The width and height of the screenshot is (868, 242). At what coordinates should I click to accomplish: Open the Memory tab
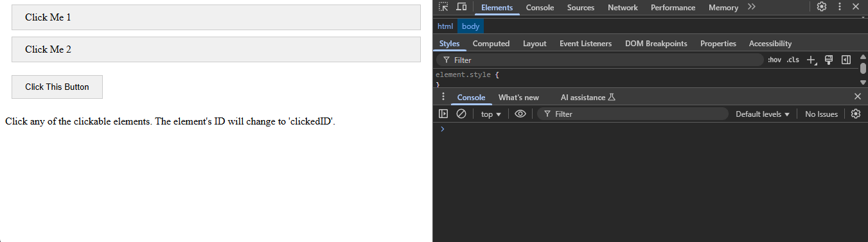[723, 8]
